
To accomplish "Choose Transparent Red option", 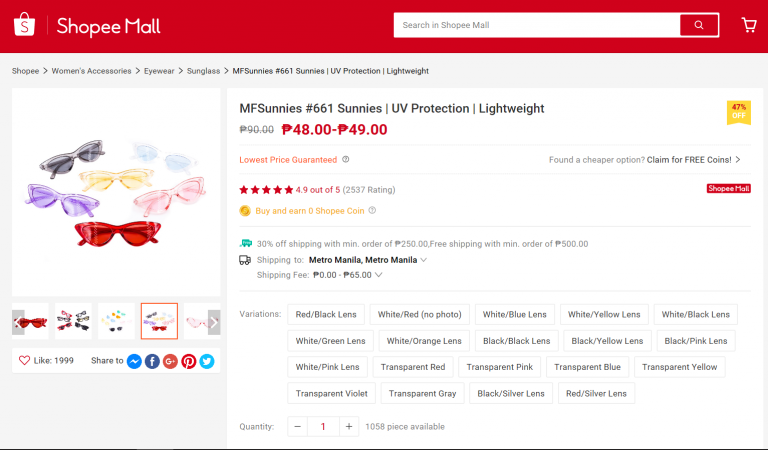I will pyautogui.click(x=413, y=367).
